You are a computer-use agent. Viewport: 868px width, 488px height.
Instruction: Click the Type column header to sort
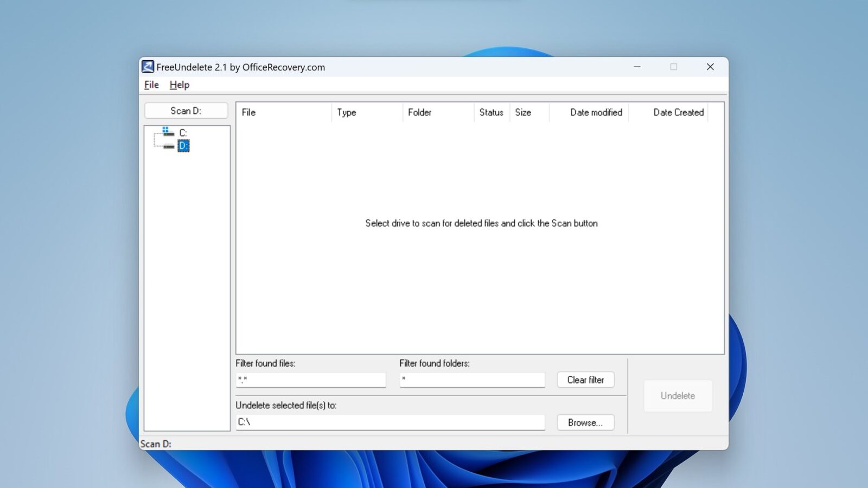click(x=347, y=112)
